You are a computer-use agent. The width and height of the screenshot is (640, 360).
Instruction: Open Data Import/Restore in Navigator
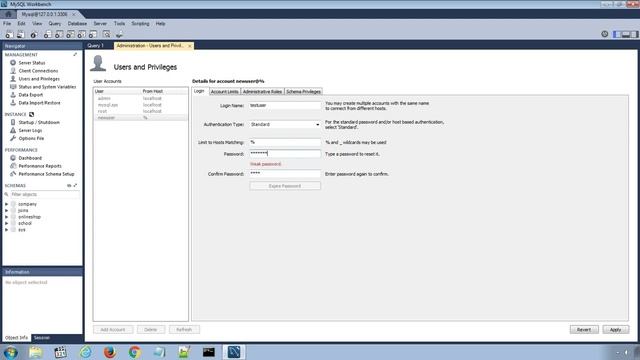[x=39, y=103]
